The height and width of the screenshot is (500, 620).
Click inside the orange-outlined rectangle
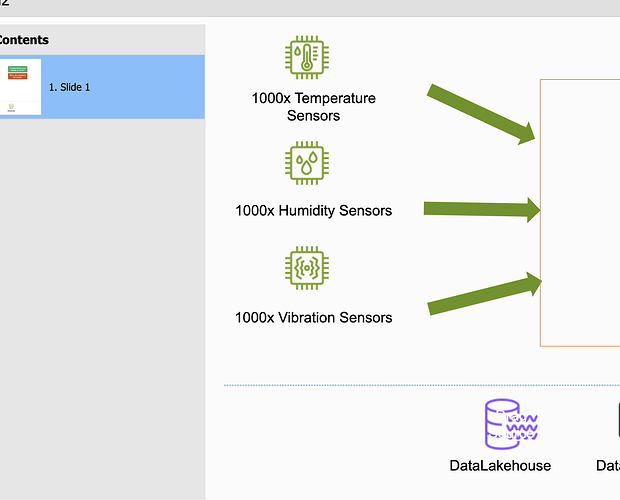(580, 210)
